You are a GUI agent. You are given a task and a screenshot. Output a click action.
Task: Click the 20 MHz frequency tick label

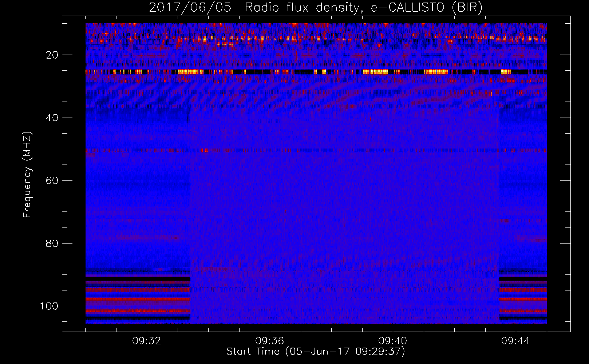coord(52,55)
